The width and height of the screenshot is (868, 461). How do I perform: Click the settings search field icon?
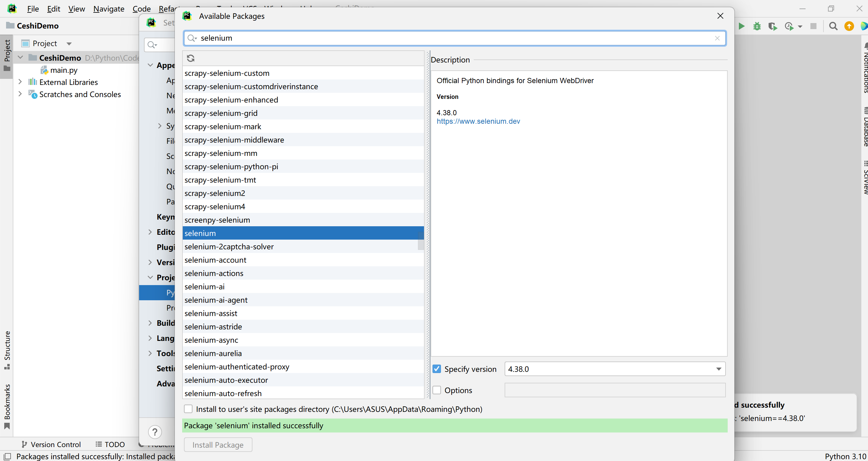click(x=152, y=45)
